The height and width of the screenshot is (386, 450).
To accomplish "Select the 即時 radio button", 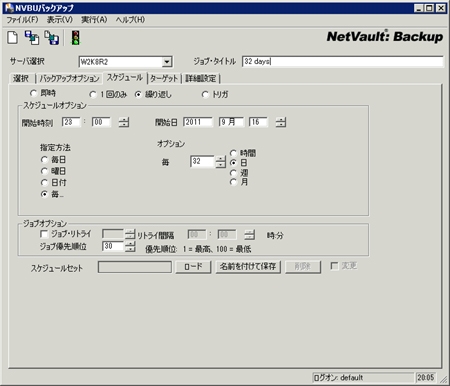I will [33, 93].
